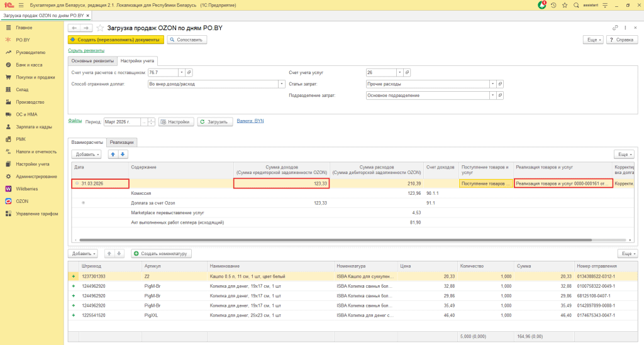
Task: Go forward with right arrow button
Action: click(86, 28)
